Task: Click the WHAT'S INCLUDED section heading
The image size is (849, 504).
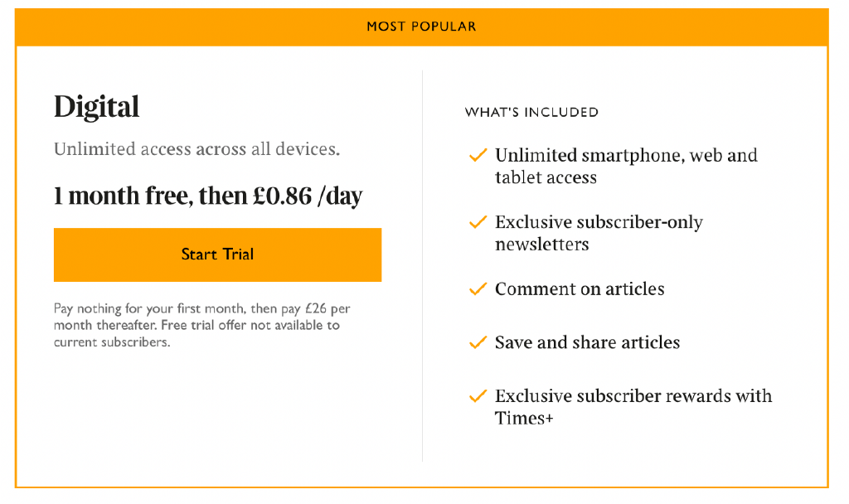Action: (531, 112)
